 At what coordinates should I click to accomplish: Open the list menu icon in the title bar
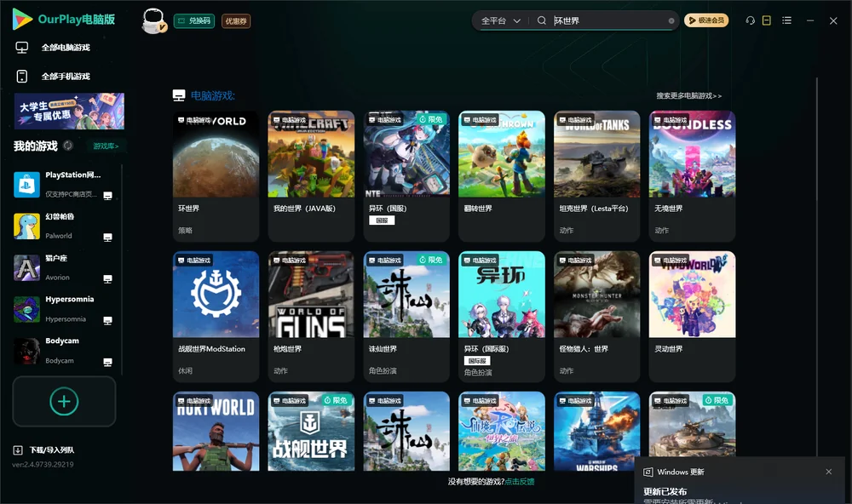coord(786,20)
